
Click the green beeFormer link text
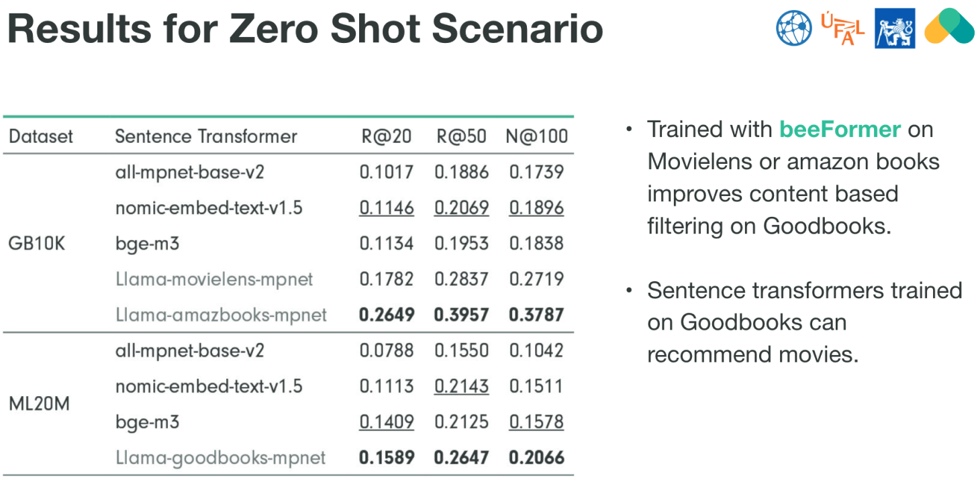(840, 129)
